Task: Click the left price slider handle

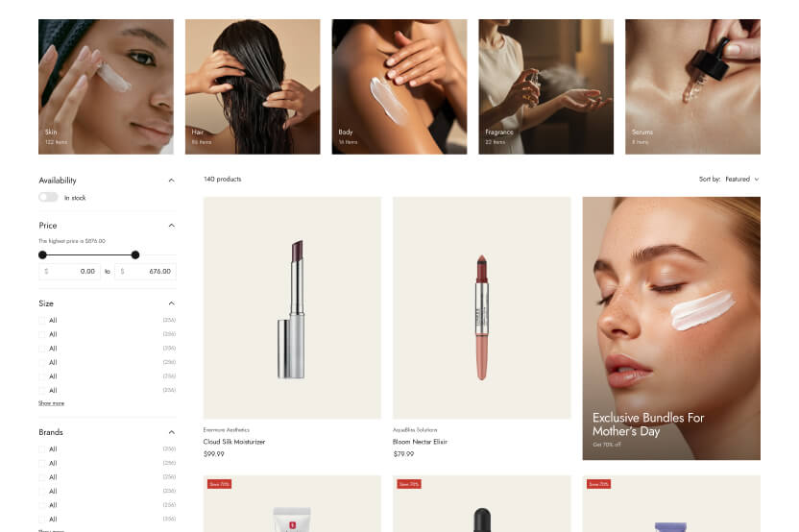Action: (x=43, y=254)
